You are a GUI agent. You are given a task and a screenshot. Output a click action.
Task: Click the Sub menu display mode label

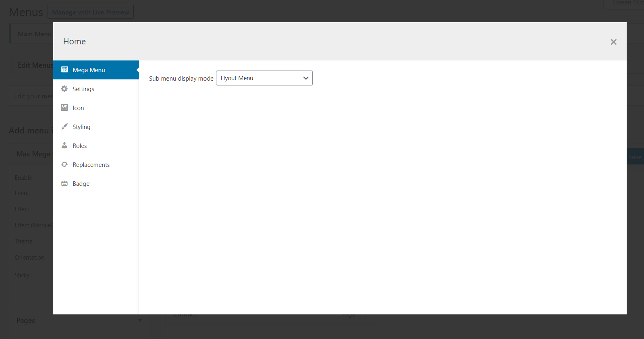click(x=181, y=79)
